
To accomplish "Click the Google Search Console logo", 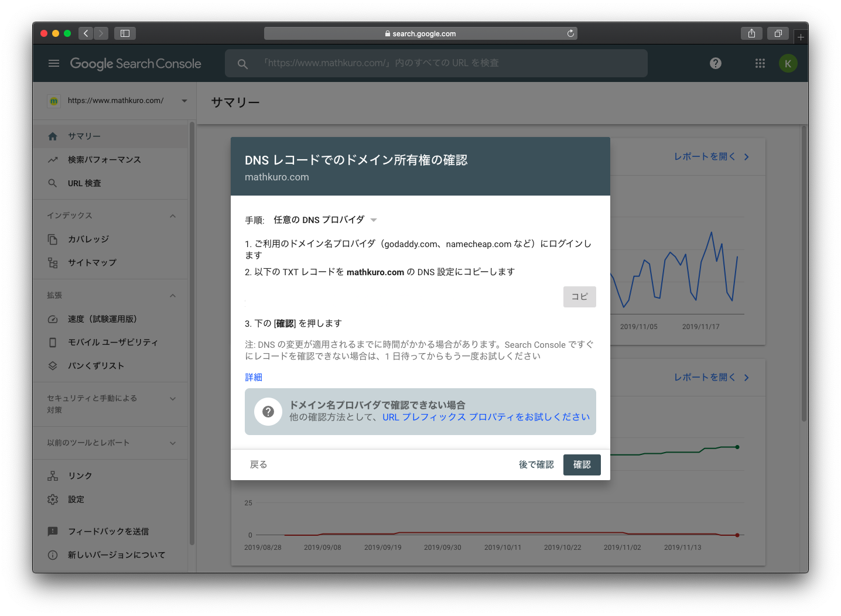I will click(136, 64).
